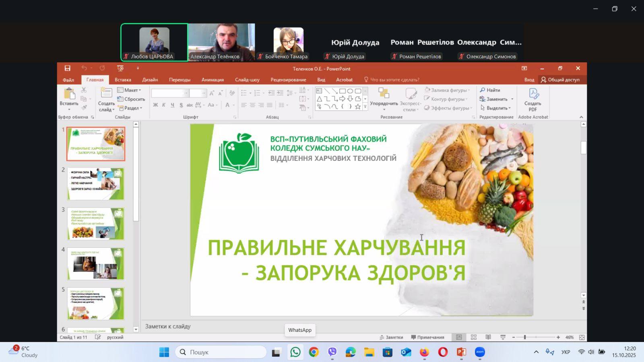
Task: Click the Paste (Вставить) clipboard icon
Action: 69,95
